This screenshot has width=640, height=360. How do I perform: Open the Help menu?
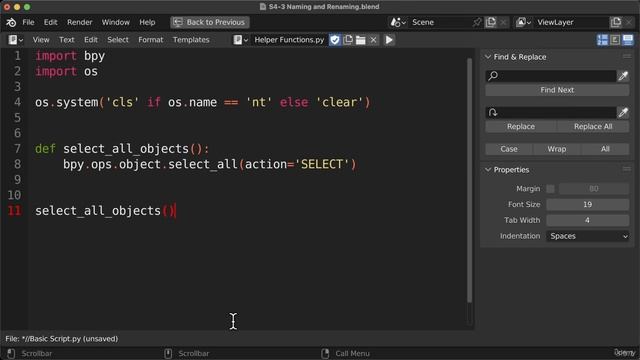147,22
